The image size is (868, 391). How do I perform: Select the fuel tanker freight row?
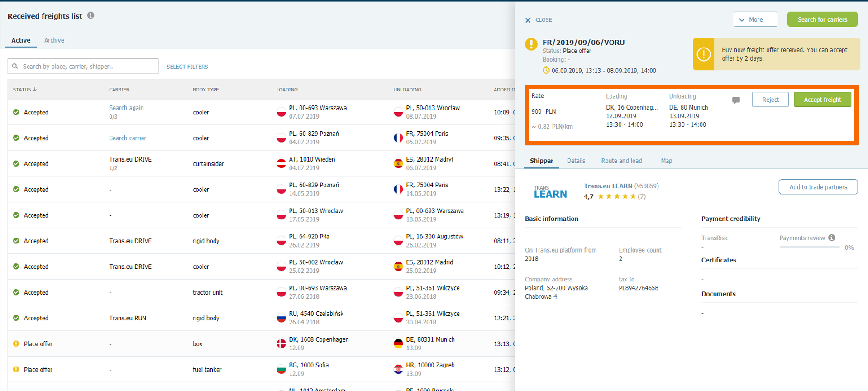(261, 369)
